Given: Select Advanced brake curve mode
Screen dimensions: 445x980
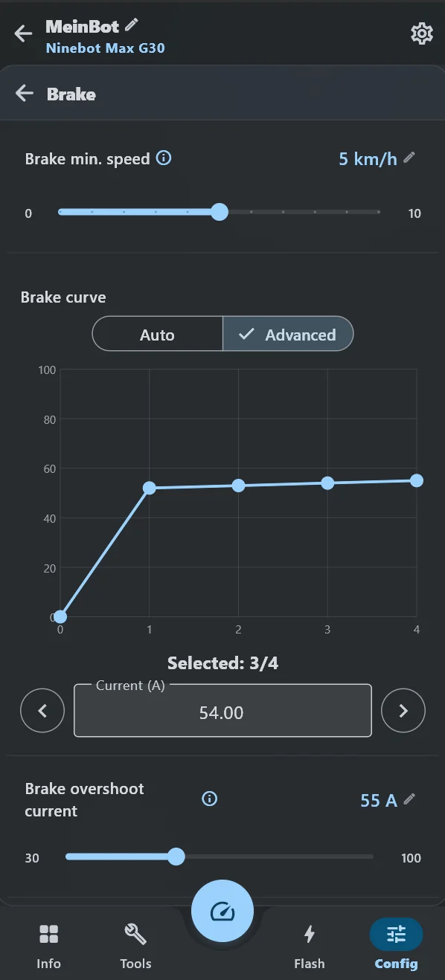Looking at the screenshot, I should point(288,335).
